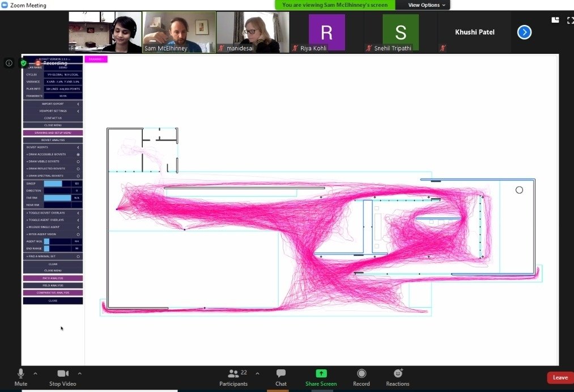Screen dimensions: 574x392
Task: Open Path Analysis menu
Action: point(53,278)
